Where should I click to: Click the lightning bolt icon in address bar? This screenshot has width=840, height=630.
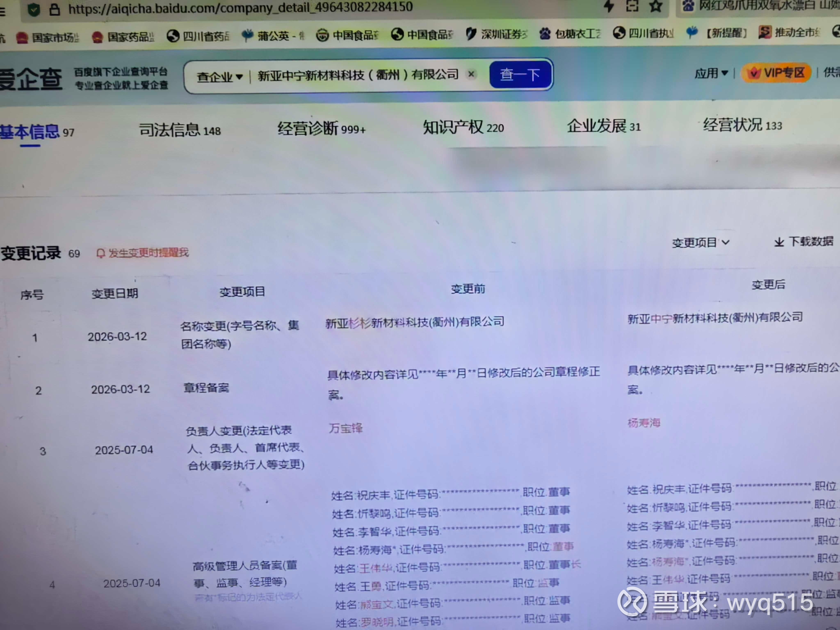point(609,6)
